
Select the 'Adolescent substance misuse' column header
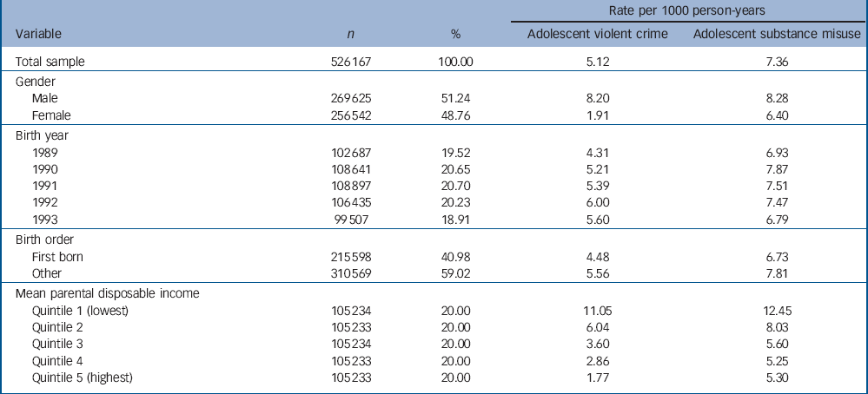pos(776,35)
